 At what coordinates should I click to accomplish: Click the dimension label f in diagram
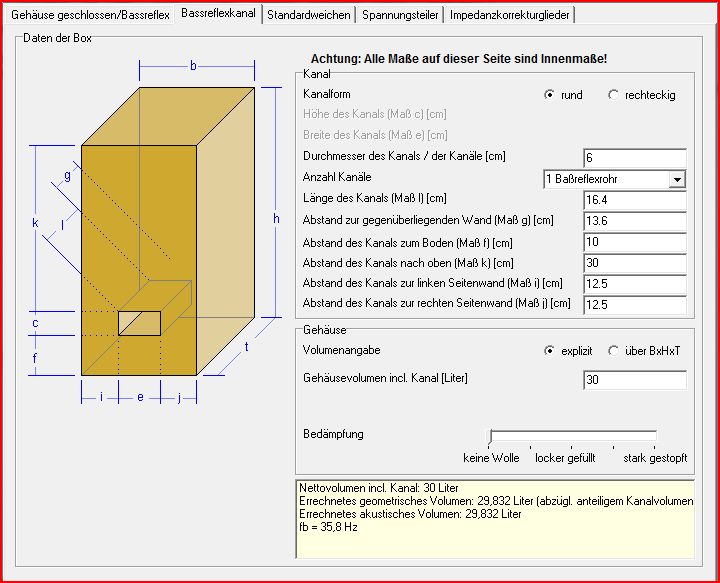click(x=34, y=358)
